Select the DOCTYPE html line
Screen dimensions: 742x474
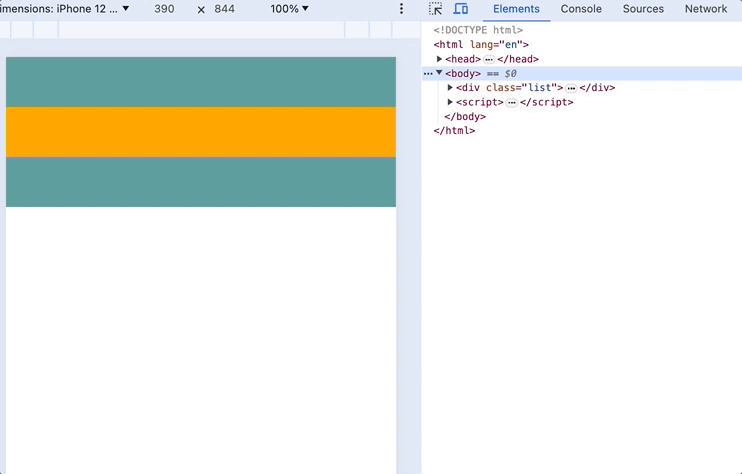click(478, 30)
